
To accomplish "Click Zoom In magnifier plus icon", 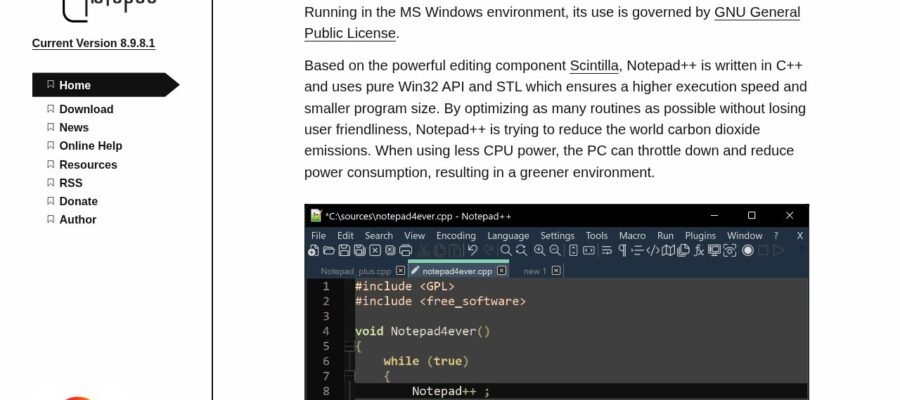I will point(540,250).
